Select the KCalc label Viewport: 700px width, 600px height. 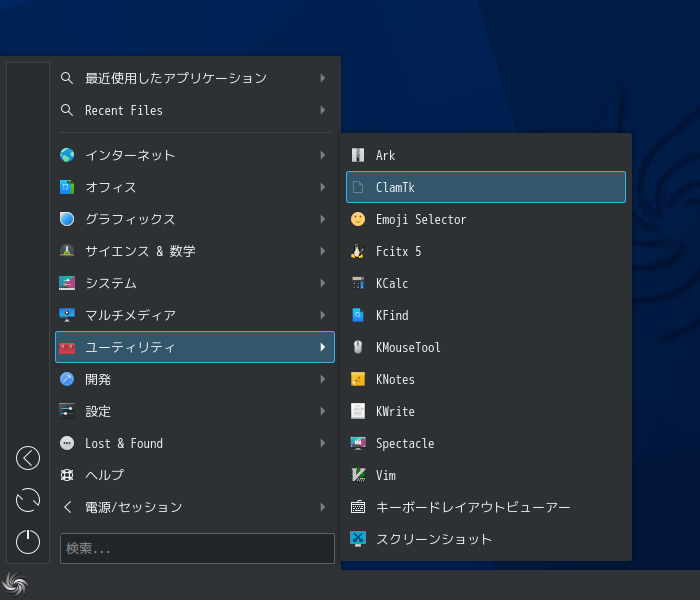tap(392, 283)
